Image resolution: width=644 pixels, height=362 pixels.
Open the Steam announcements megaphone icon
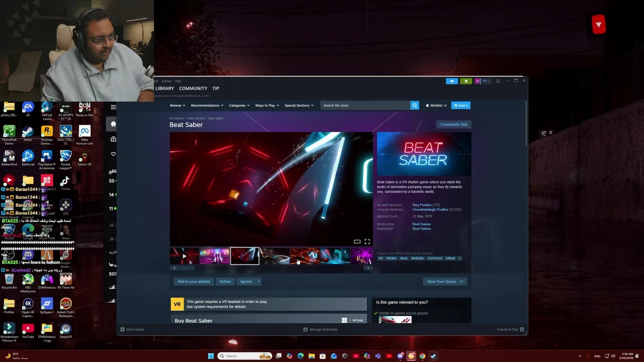pyautogui.click(x=452, y=81)
